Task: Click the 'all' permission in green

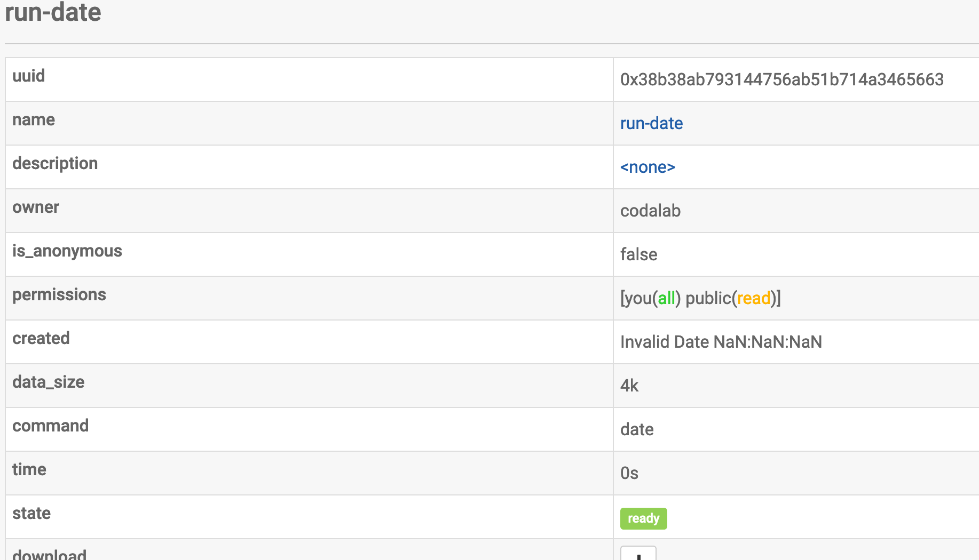Action: coord(667,298)
